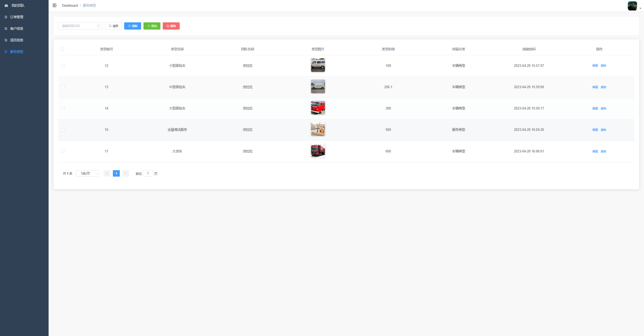Viewport: 644px width, 336px height.
Task: Focus the type name search field
Action: pyautogui.click(x=80, y=26)
